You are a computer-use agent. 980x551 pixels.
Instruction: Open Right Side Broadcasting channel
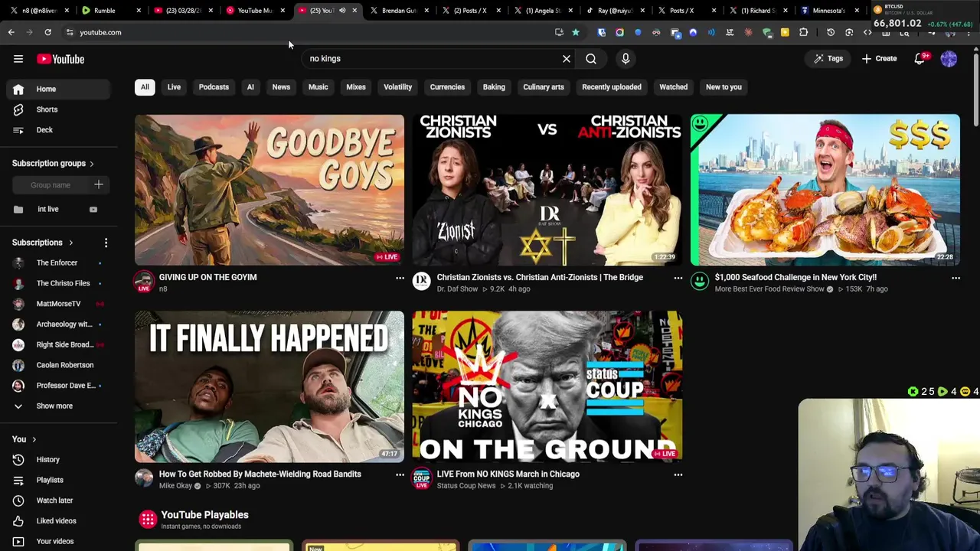[x=58, y=344]
